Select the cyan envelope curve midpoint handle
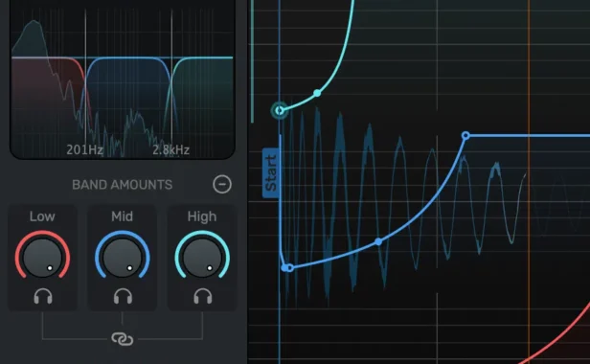The width and height of the screenshot is (590, 364). click(317, 93)
